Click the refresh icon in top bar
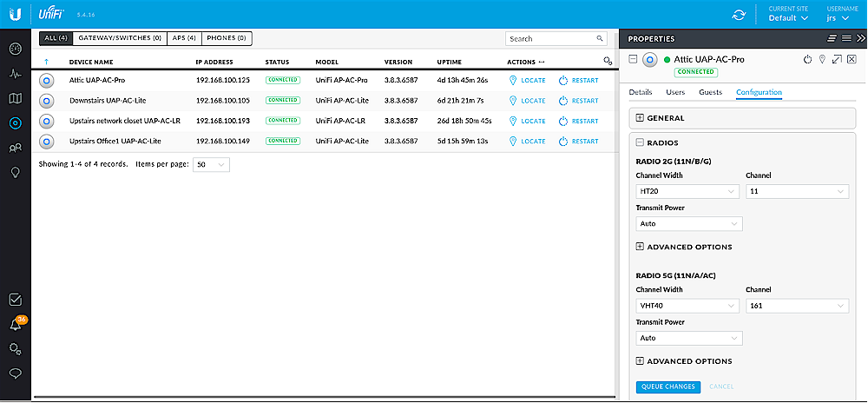This screenshot has width=868, height=403. pyautogui.click(x=739, y=15)
